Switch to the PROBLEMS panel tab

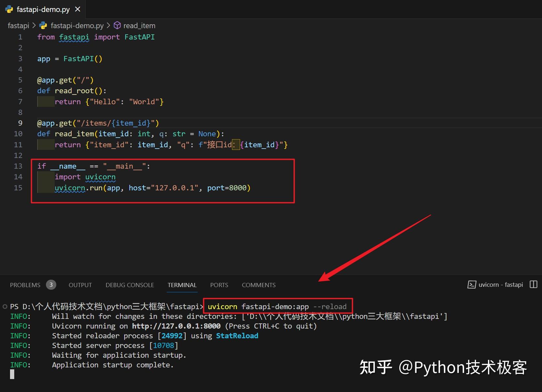(25, 285)
